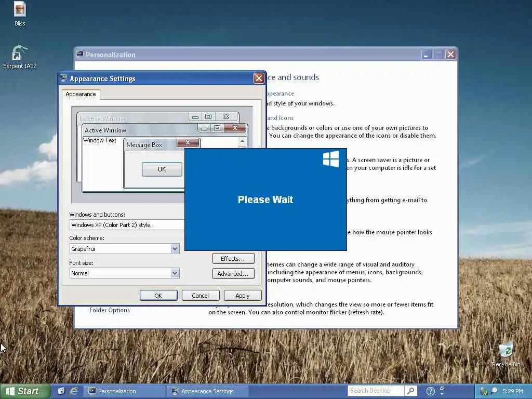This screenshot has height=399, width=532.
Task: Click the preview Inactive Window close icon
Action: (227, 116)
